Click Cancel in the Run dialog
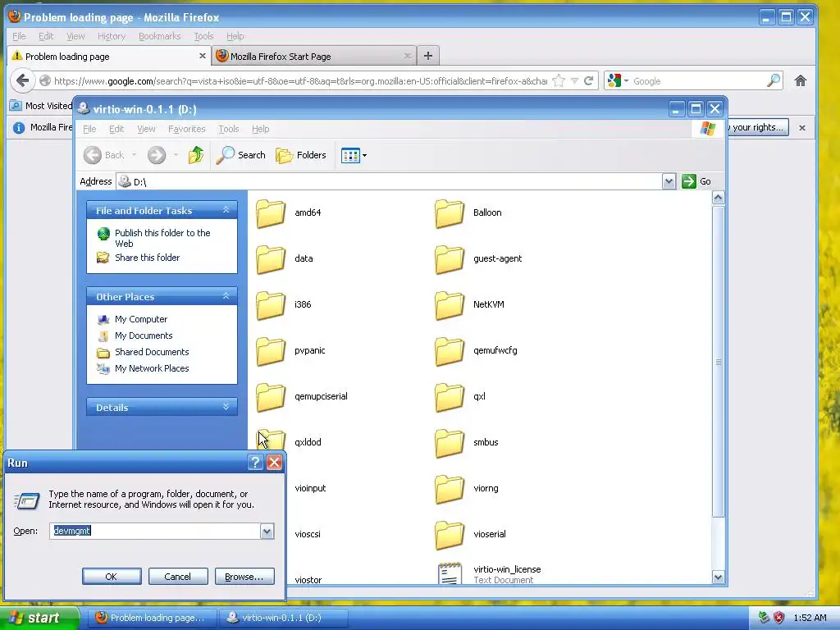 (178, 577)
